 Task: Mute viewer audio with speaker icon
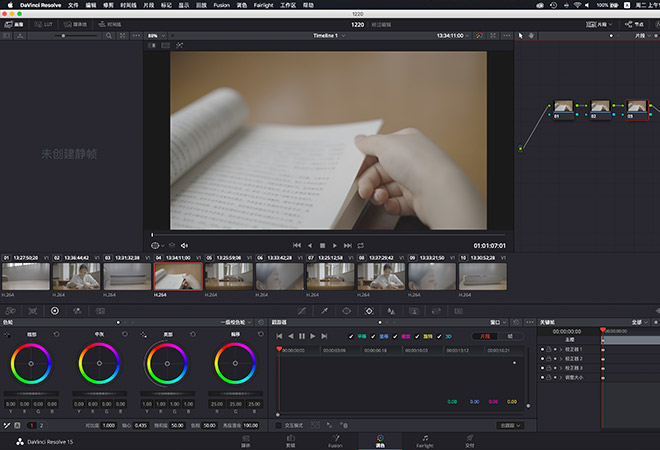(184, 245)
